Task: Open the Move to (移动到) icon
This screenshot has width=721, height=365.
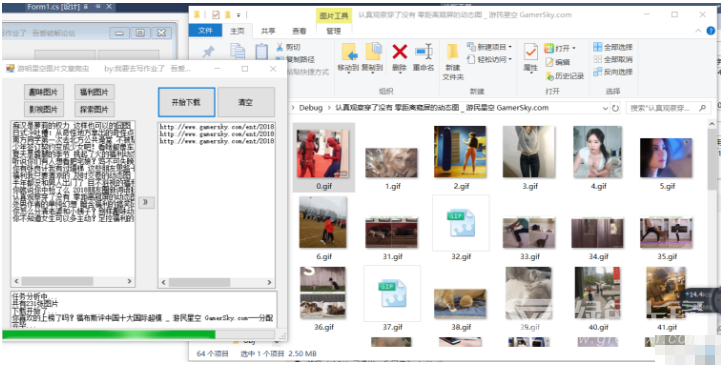Action: coord(349,52)
